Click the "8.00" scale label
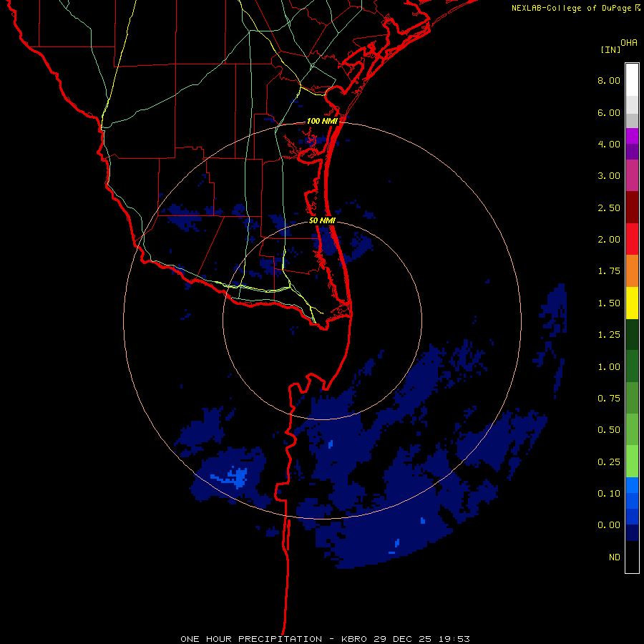The height and width of the screenshot is (644, 644). click(609, 80)
